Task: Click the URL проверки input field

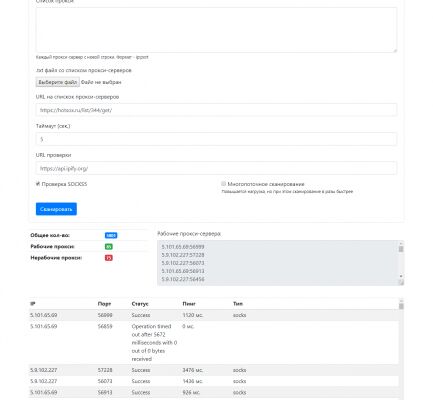Action: click(x=216, y=168)
